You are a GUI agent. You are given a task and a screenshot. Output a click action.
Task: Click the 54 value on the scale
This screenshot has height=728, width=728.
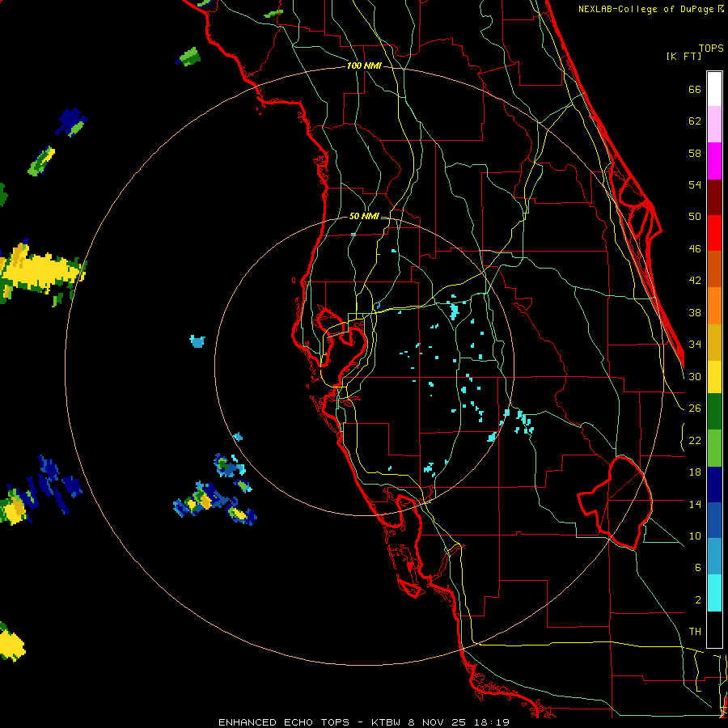(695, 184)
